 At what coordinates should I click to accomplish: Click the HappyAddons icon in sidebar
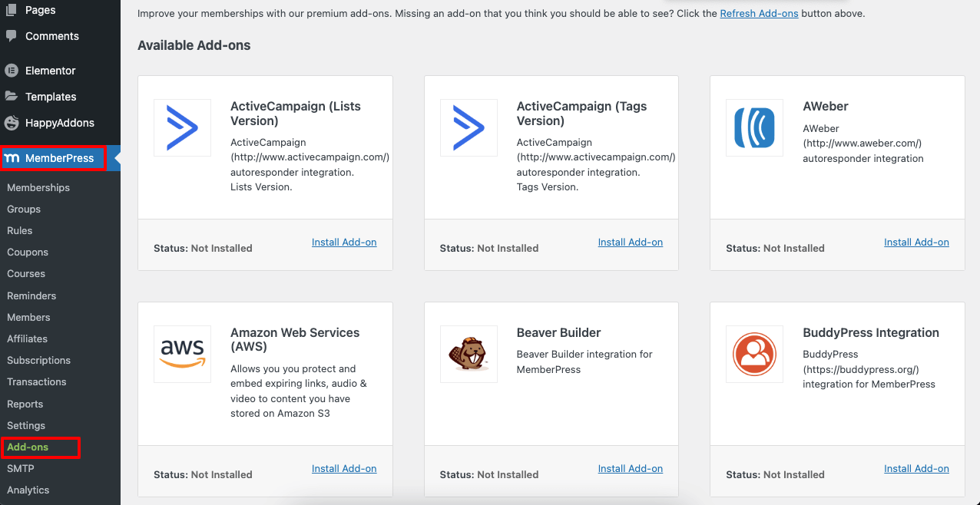[x=12, y=123]
